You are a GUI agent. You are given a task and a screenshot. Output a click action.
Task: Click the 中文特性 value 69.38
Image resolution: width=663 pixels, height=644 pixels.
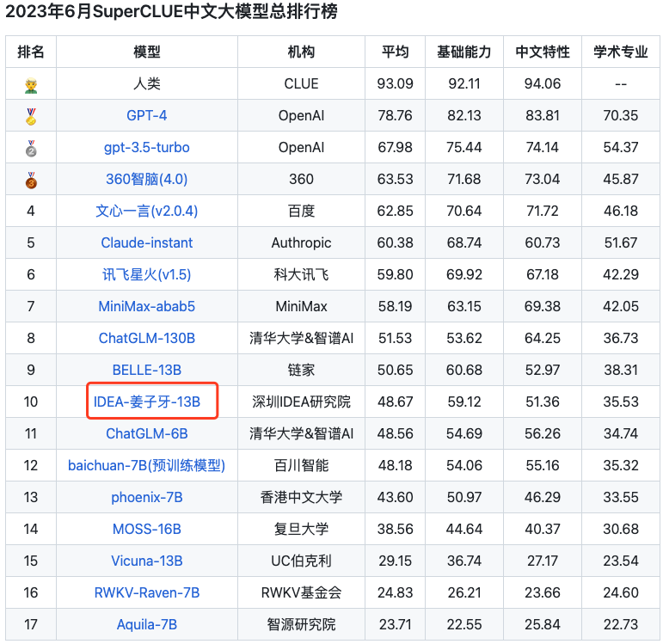coord(543,307)
